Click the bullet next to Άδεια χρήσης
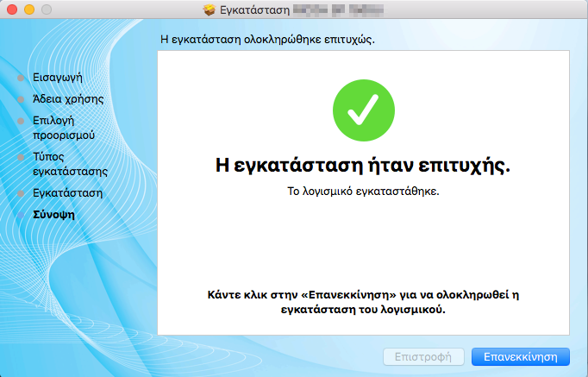Screen dimensions: 588x377 pos(21,99)
